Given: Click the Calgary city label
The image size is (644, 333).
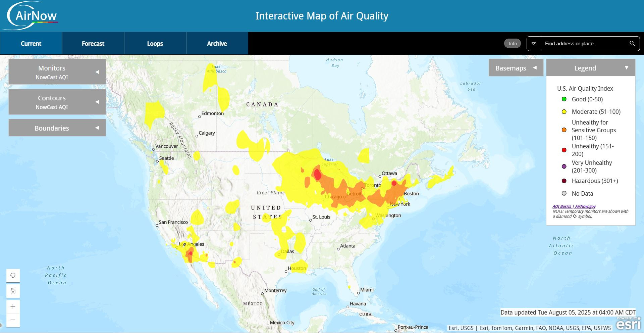Looking at the screenshot, I should pos(207,133).
